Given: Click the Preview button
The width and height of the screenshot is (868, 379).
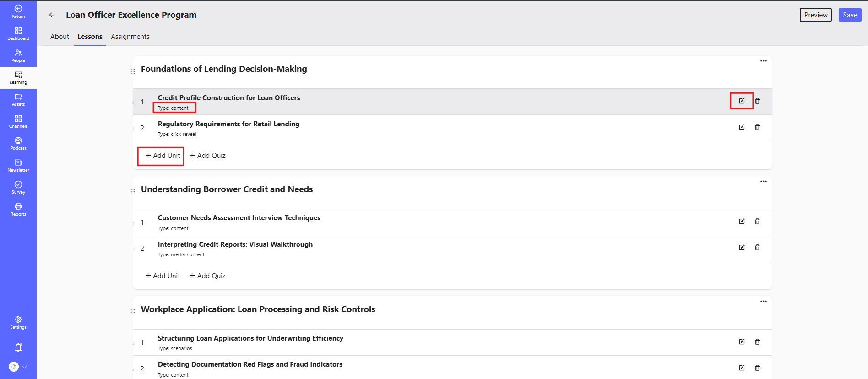Looking at the screenshot, I should (816, 15).
